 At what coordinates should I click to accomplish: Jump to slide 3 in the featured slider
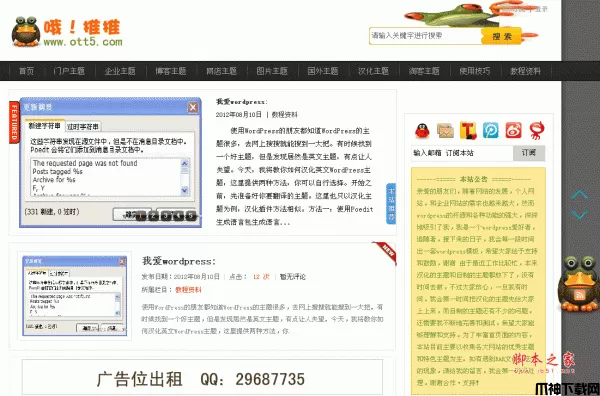coord(166,216)
